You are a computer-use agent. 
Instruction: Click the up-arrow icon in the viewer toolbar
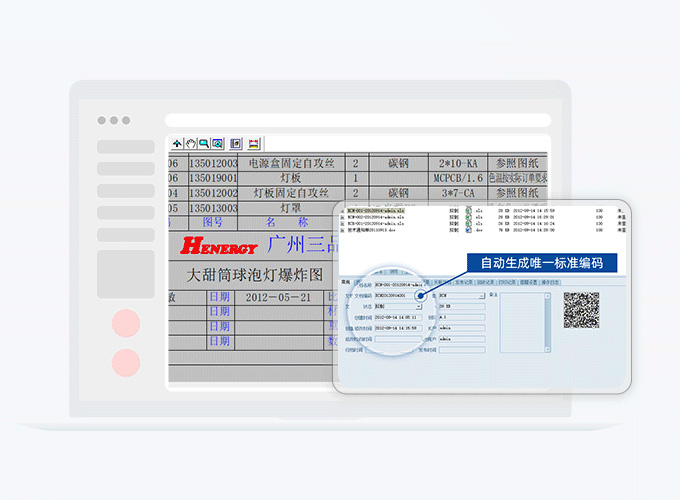click(178, 144)
